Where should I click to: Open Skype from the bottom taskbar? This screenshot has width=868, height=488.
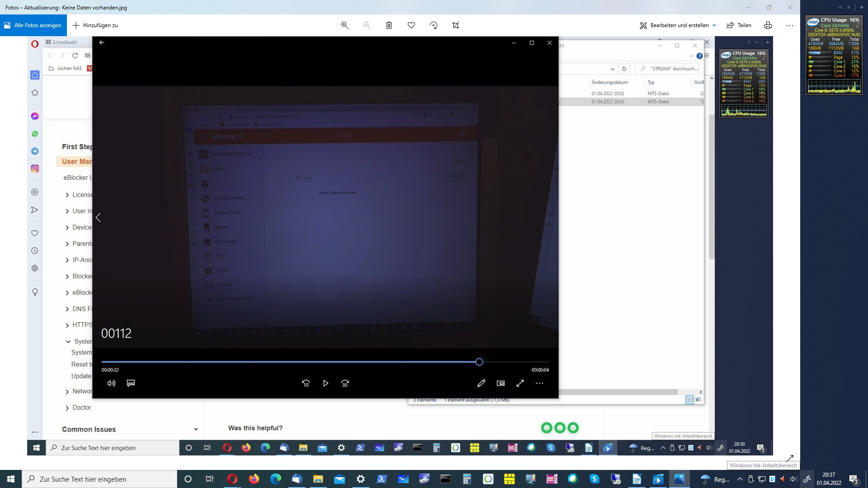pos(594,479)
